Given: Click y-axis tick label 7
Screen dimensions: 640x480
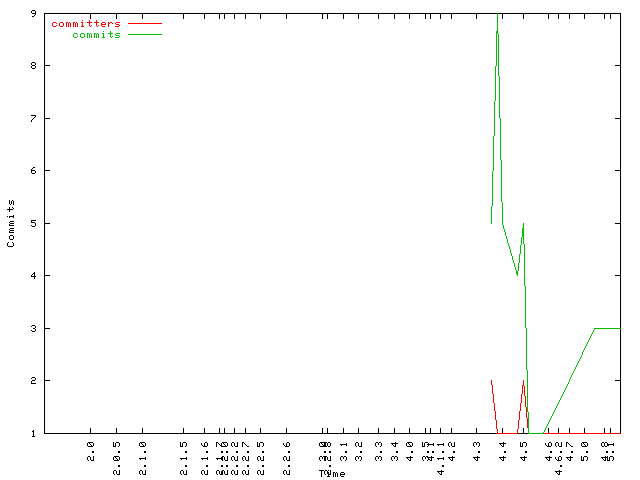Looking at the screenshot, I should [x=34, y=118].
